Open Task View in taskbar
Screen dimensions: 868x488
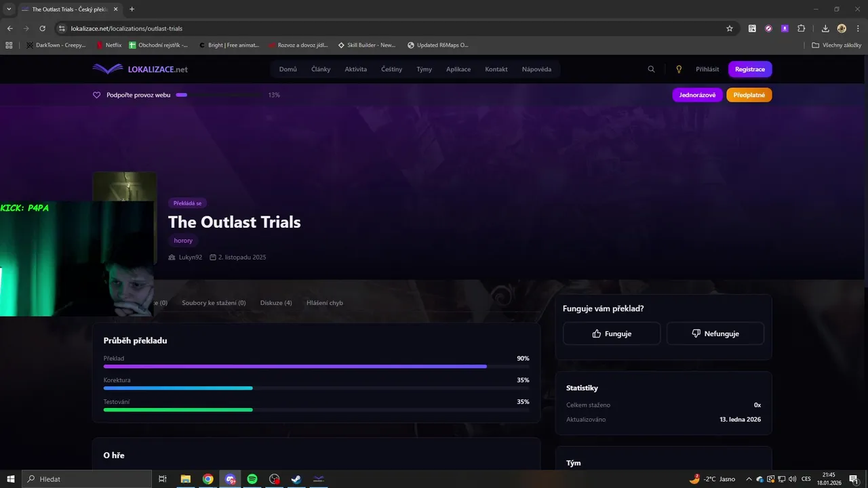coord(163,479)
